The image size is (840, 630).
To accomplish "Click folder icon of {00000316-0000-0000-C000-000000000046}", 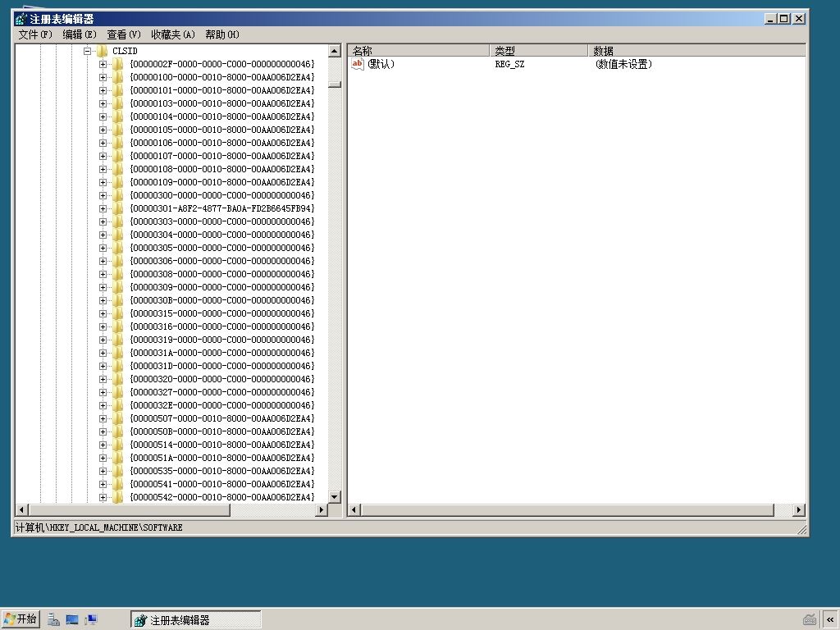I will point(118,326).
